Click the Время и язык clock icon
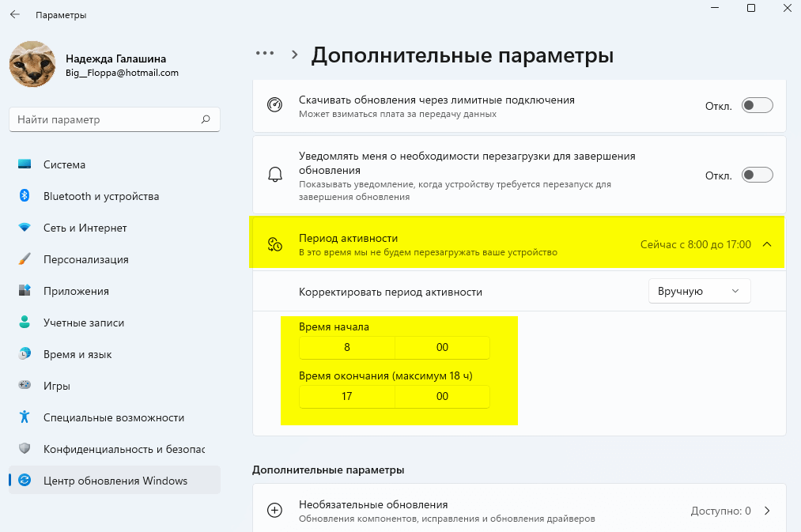Viewport: 801px width, 532px height. click(25, 354)
